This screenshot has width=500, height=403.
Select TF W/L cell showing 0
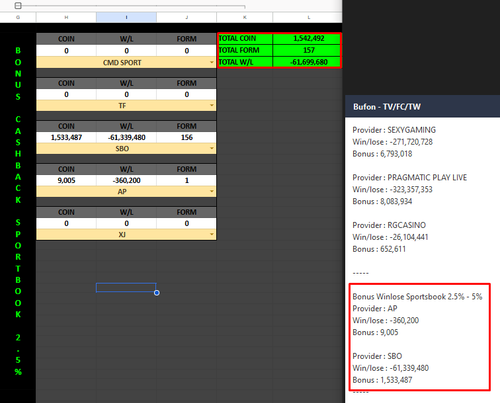pyautogui.click(x=126, y=94)
